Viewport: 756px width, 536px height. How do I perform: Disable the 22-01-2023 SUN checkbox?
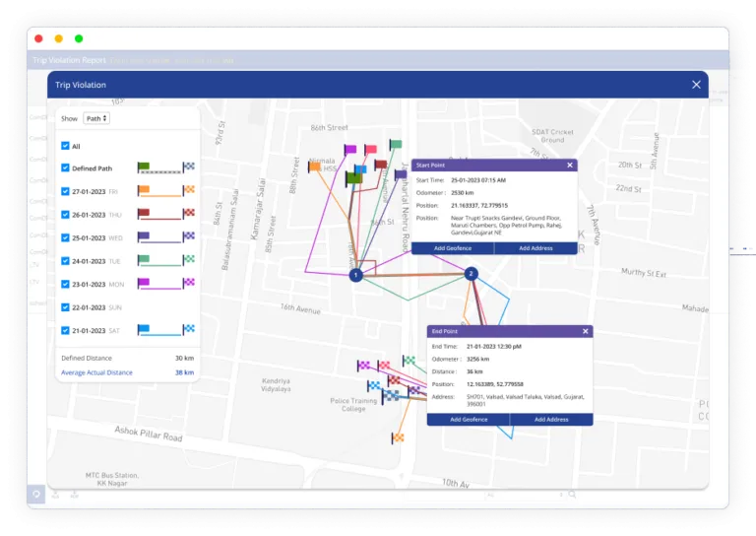(65, 307)
